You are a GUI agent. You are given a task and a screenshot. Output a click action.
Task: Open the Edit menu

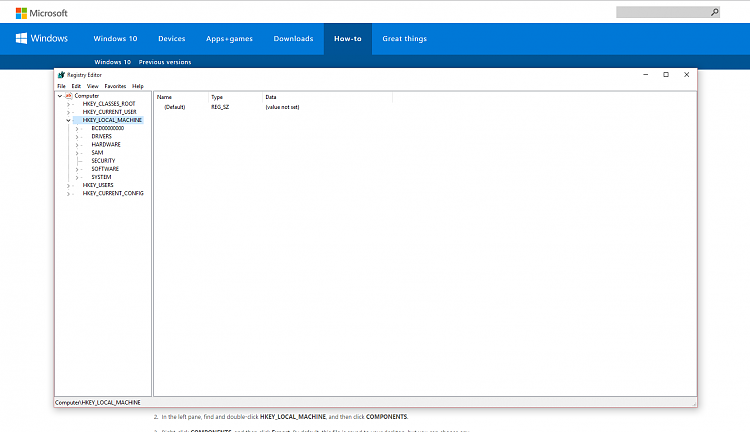click(76, 86)
